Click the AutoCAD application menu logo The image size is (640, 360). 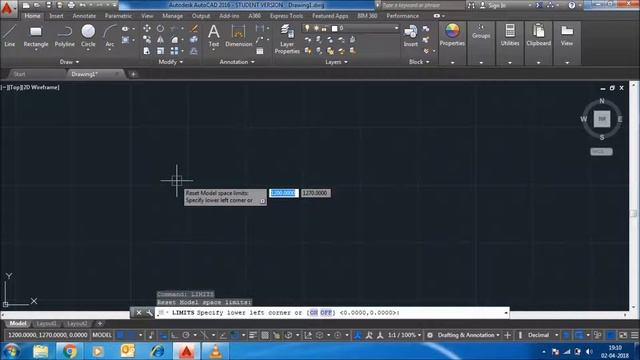tap(7, 8)
